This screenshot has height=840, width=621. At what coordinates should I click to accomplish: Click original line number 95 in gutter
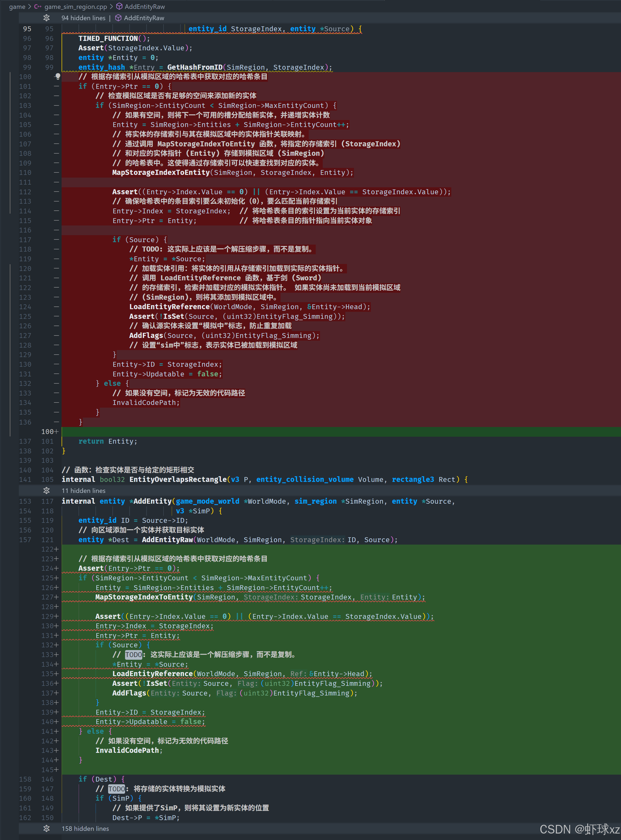[27, 29]
